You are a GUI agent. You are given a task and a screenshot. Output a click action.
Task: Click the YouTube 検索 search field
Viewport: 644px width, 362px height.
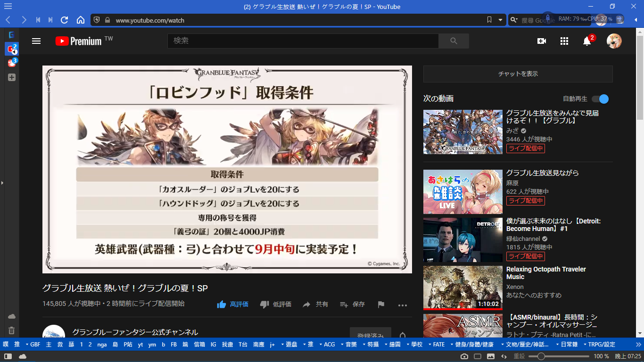(303, 41)
